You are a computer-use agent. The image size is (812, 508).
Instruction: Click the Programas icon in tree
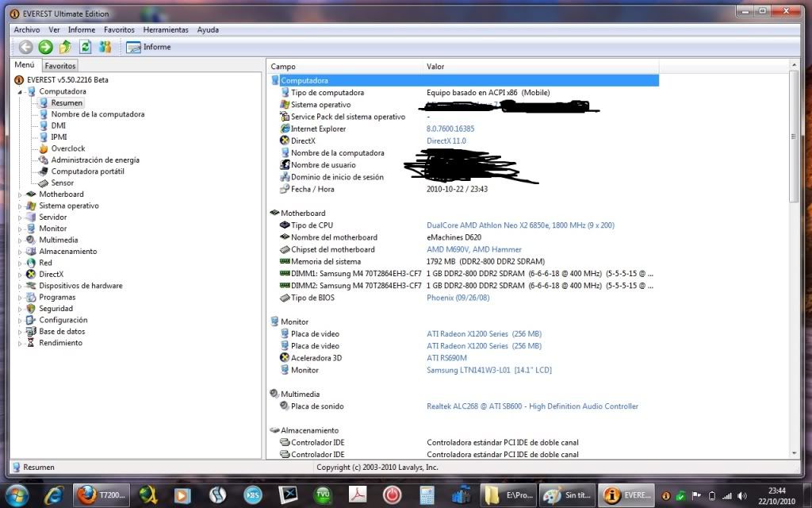[x=31, y=297]
